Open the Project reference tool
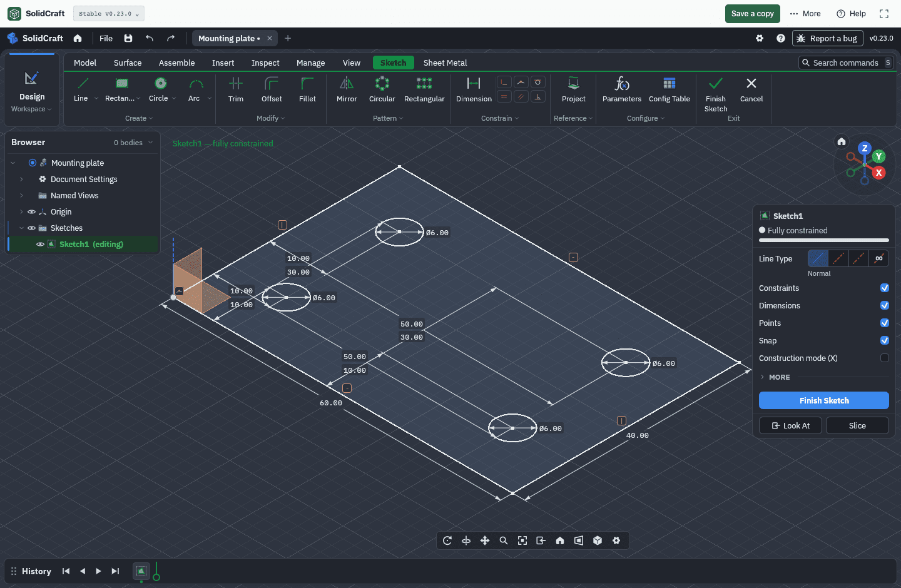This screenshot has height=588, width=901. tap(574, 89)
